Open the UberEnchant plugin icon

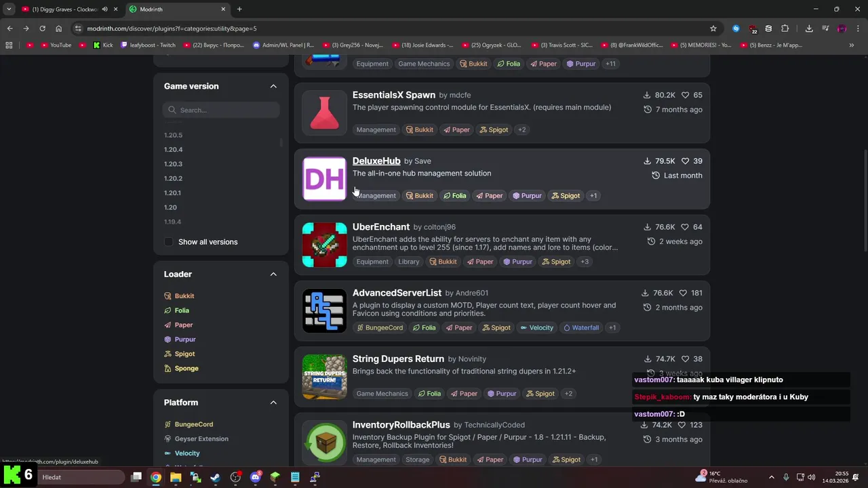click(324, 245)
